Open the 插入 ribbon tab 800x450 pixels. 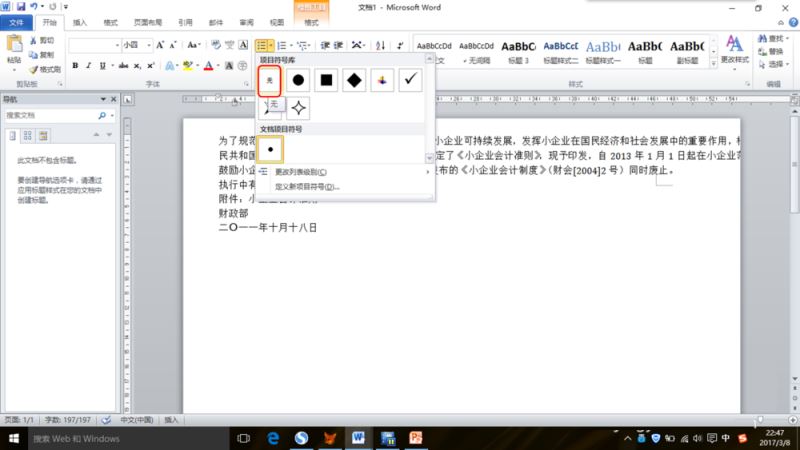click(x=80, y=22)
